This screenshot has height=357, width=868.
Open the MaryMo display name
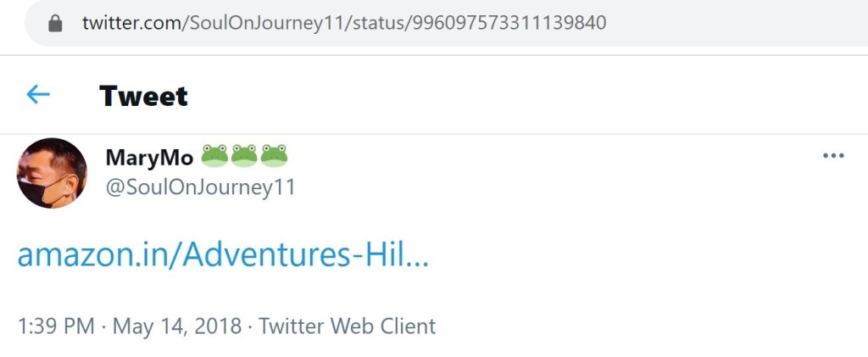pos(149,157)
